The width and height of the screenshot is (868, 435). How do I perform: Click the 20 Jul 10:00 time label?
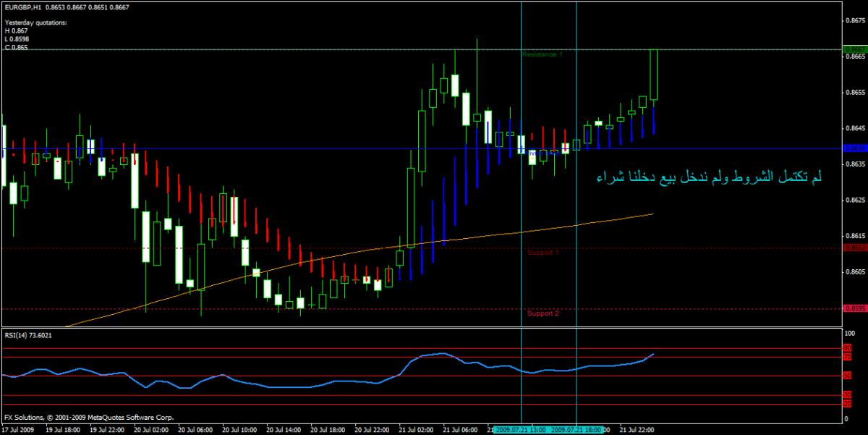[x=238, y=429]
